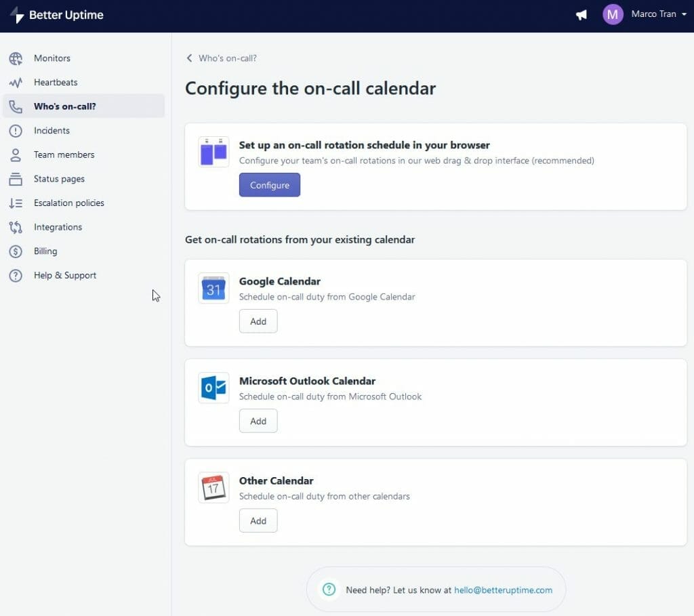
Task: Select the Integrations icon in sidebar
Action: click(16, 227)
